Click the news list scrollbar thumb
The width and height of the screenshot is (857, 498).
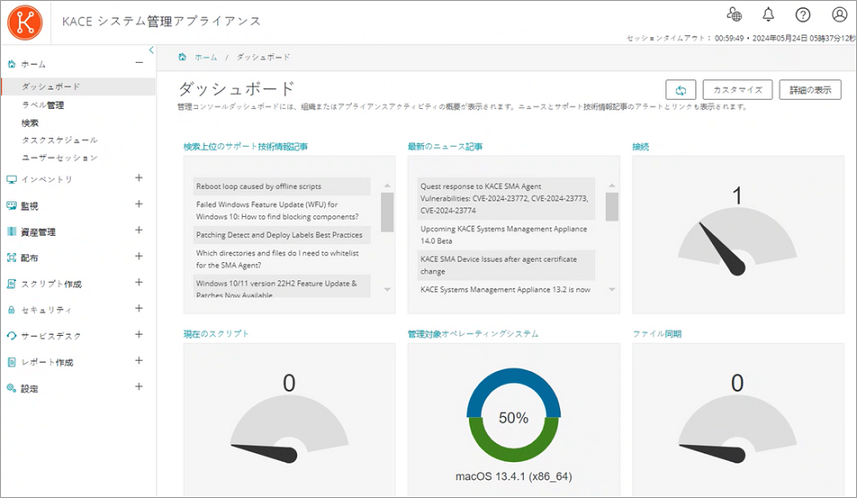pos(612,207)
